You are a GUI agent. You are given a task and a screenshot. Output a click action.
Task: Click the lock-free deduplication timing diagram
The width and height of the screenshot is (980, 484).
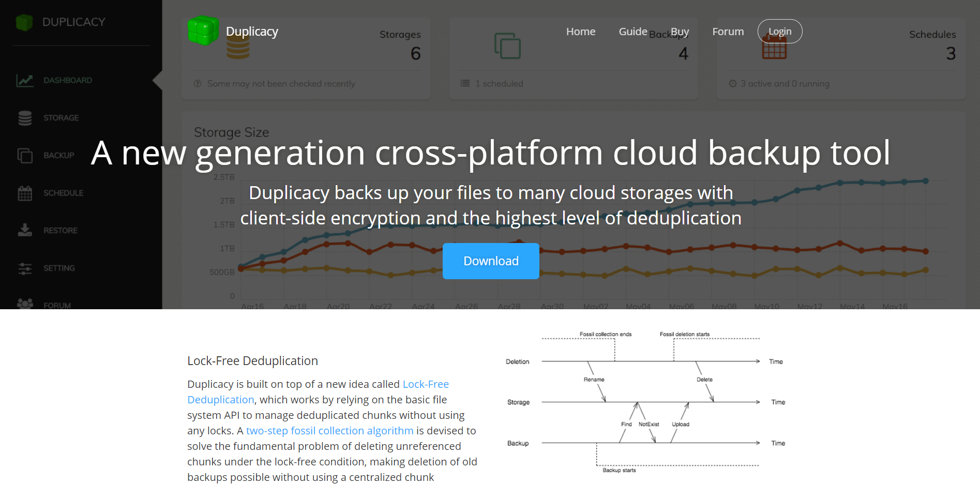[x=645, y=402]
